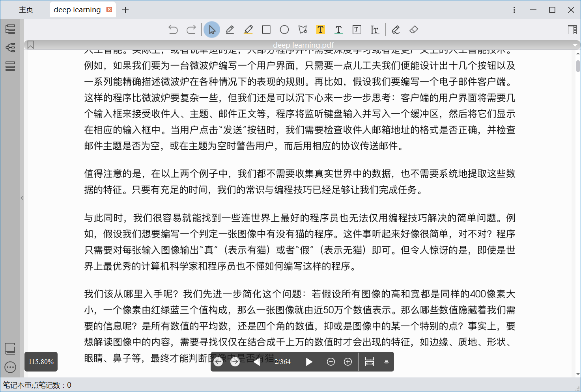
Task: Select the rectangle drawing tool
Action: pyautogui.click(x=266, y=30)
